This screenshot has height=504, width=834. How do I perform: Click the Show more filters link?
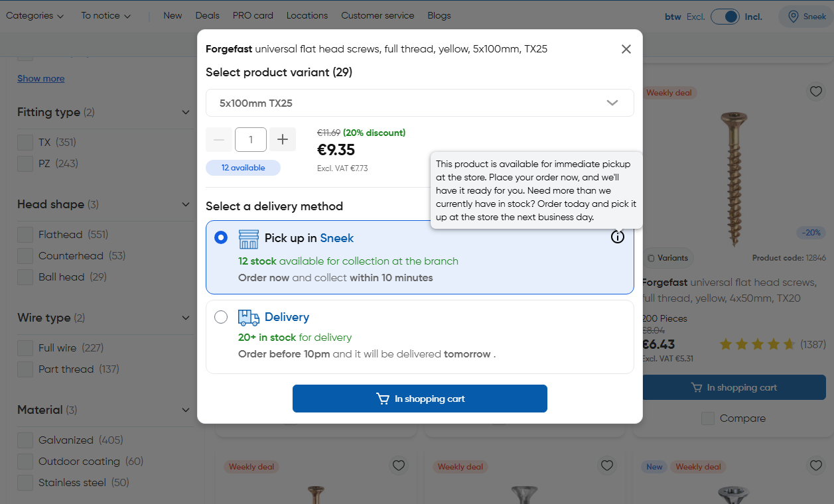tap(40, 78)
